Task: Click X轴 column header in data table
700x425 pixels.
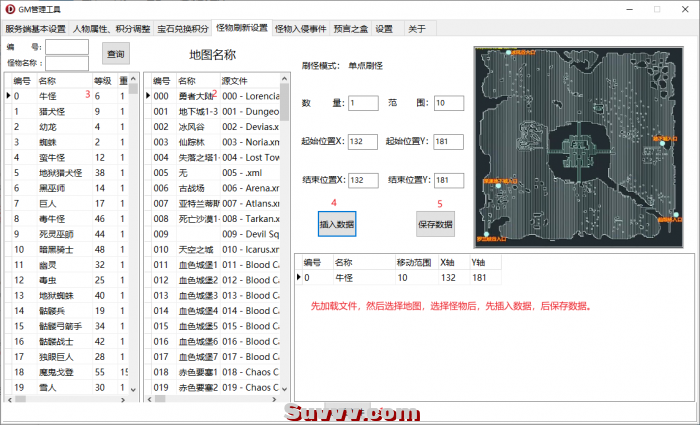Action: tap(453, 262)
